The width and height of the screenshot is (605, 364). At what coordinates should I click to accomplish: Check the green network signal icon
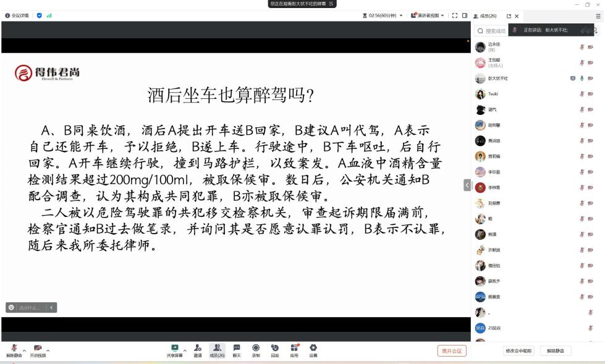(x=49, y=15)
